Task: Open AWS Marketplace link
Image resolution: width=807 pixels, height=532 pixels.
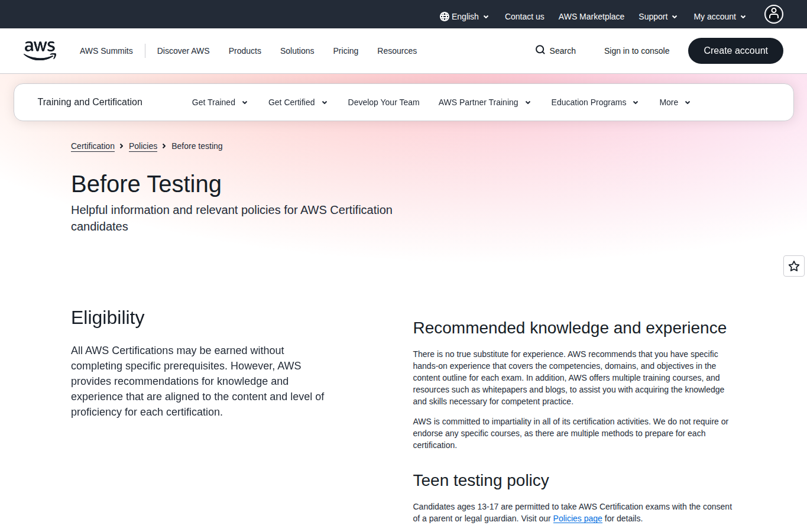Action: point(591,17)
